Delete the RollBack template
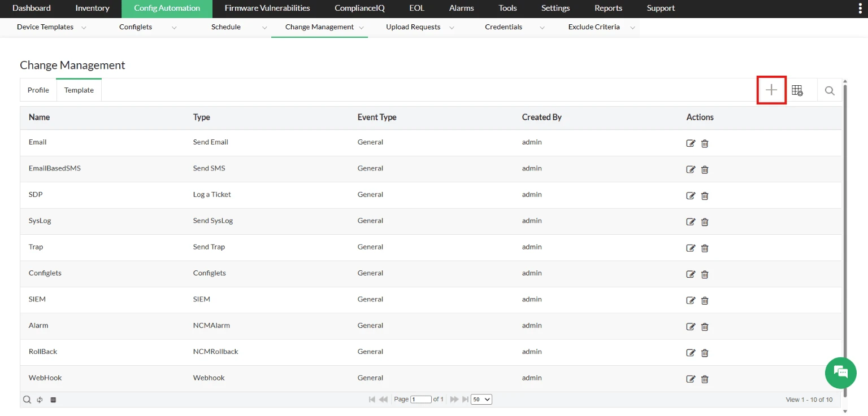The height and width of the screenshot is (416, 868). click(x=705, y=353)
